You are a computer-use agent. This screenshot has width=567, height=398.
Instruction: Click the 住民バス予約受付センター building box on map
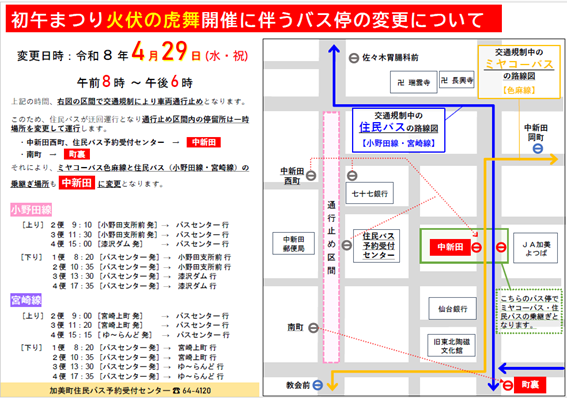point(376,246)
